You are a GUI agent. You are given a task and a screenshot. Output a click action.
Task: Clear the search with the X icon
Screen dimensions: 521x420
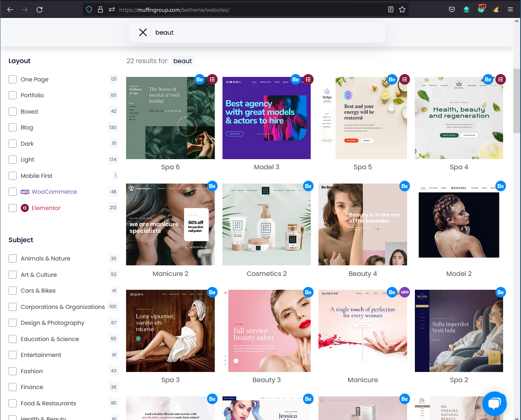143,33
